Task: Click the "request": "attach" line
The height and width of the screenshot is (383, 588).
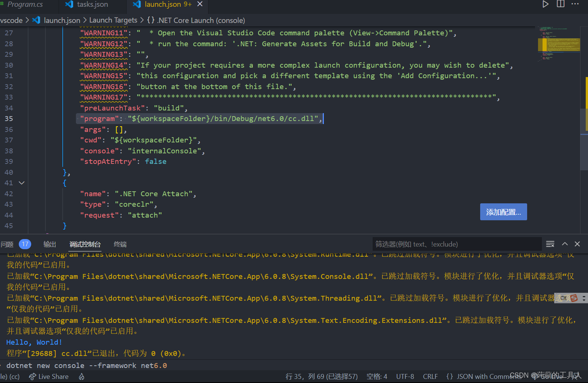Action: (121, 215)
